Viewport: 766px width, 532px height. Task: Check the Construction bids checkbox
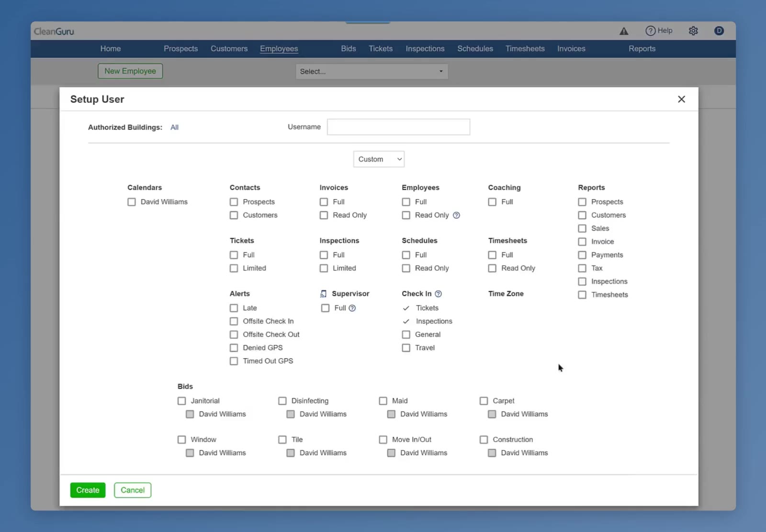pyautogui.click(x=484, y=440)
